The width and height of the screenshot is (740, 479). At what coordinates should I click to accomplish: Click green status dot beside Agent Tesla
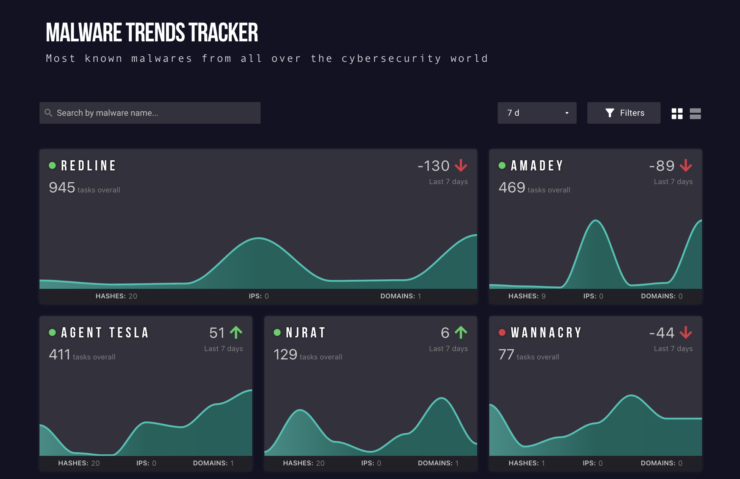coord(52,332)
